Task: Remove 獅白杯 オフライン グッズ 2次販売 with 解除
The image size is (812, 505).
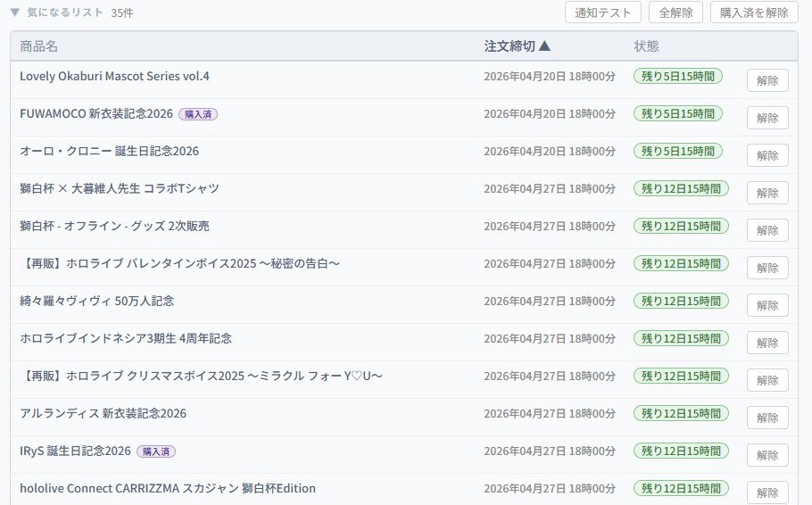Action: pyautogui.click(x=767, y=230)
